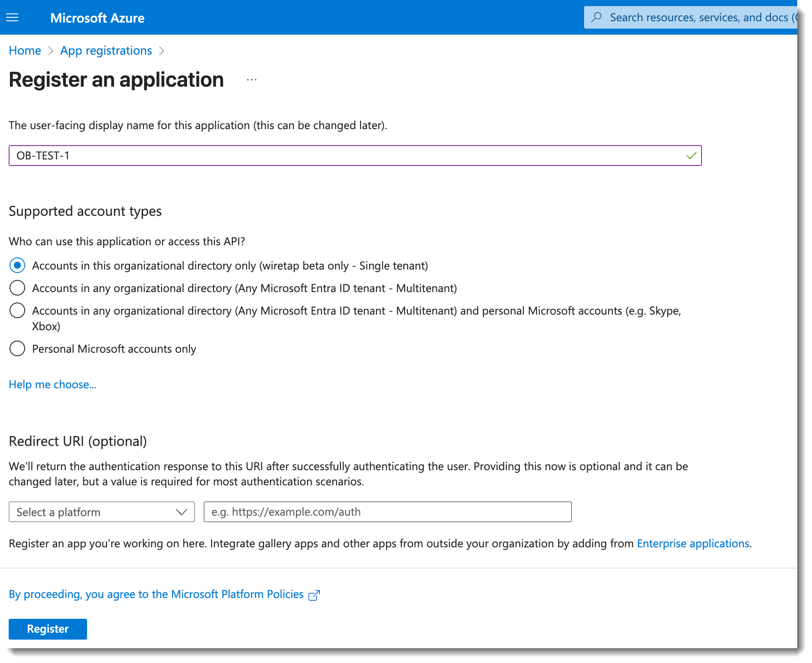This screenshot has width=812, height=663.
Task: Click the Redirect URI text field
Action: coord(387,512)
